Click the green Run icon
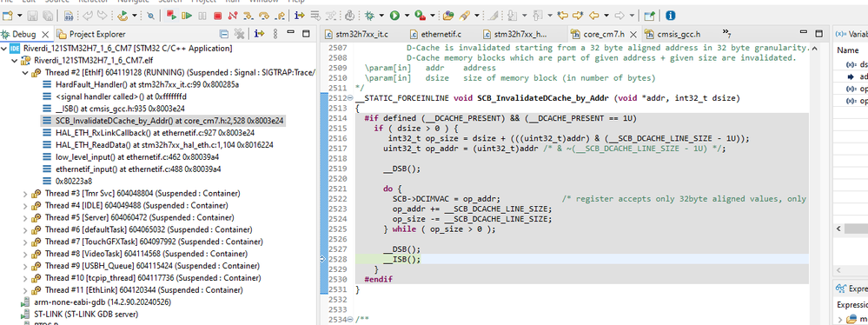The width and height of the screenshot is (868, 325). (394, 16)
